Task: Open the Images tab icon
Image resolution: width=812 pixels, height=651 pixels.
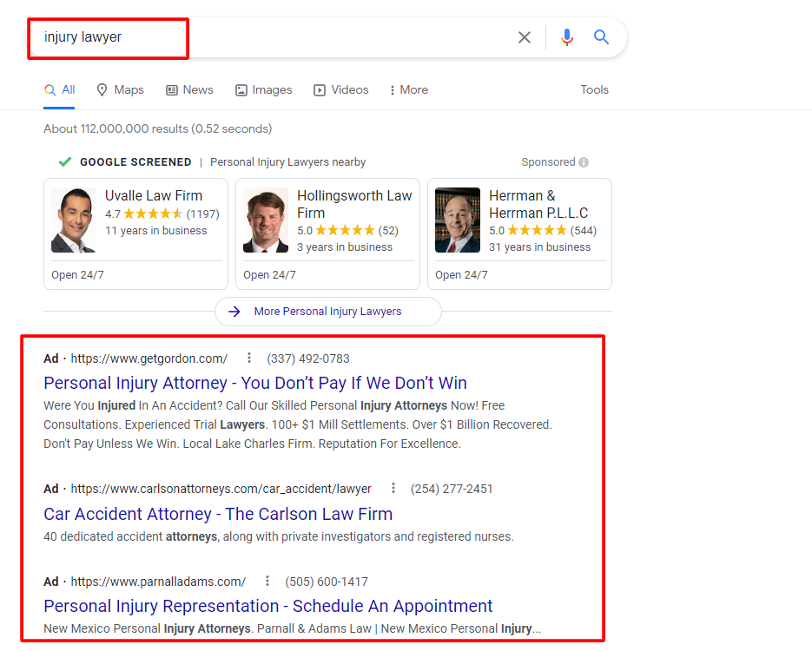Action: 240,89
